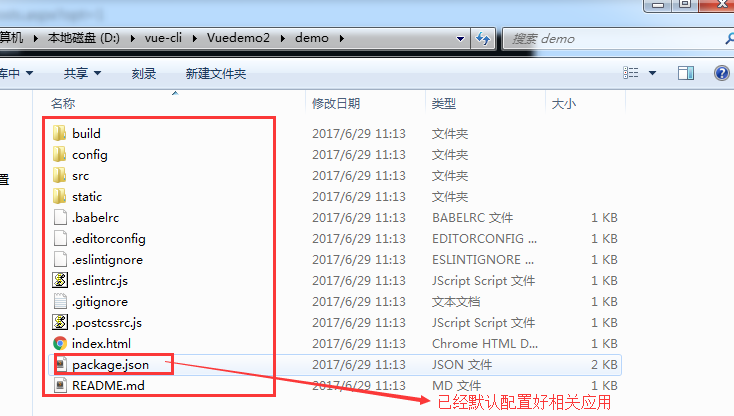Viewport: 734px width, 416px height.
Task: Expand the arrow after demo breadcrumb
Action: (342, 38)
